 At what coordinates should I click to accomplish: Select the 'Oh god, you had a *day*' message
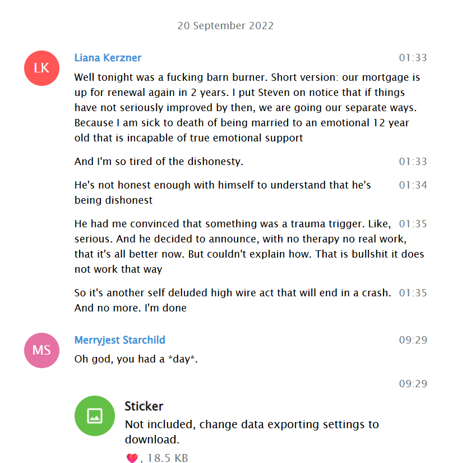(x=136, y=359)
